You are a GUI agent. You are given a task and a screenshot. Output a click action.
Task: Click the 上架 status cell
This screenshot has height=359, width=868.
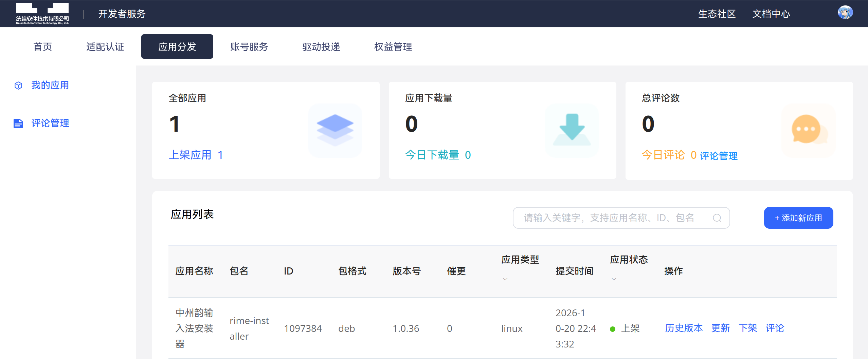coord(625,328)
